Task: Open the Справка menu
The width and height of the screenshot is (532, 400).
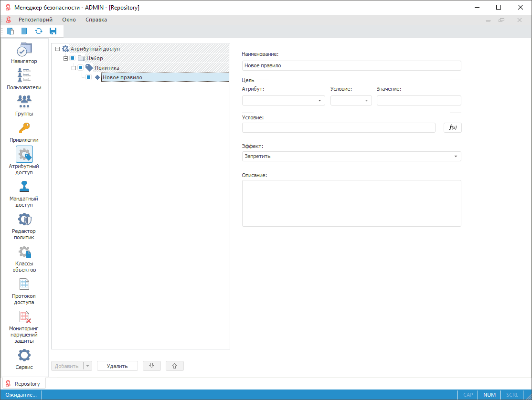Action: [x=96, y=20]
